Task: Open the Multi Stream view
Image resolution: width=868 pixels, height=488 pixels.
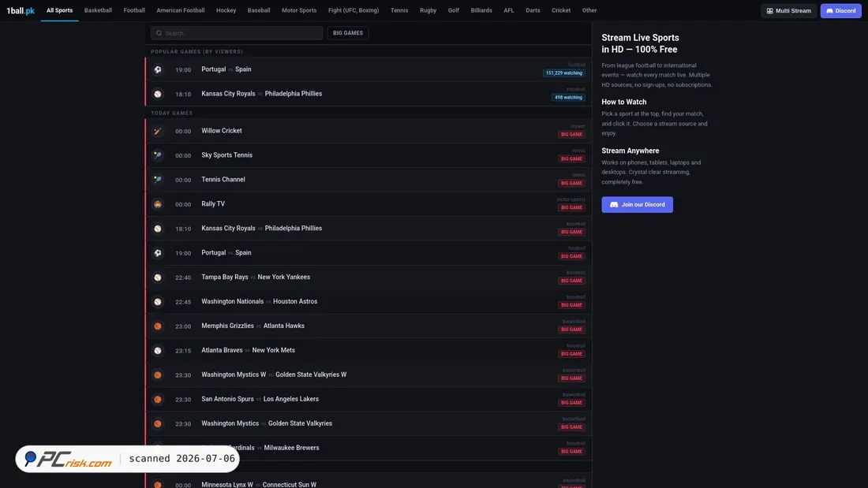Action: click(789, 10)
